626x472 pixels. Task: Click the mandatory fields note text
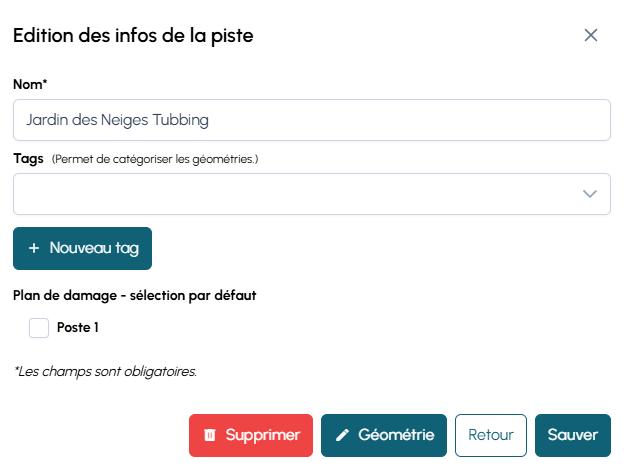click(x=105, y=371)
